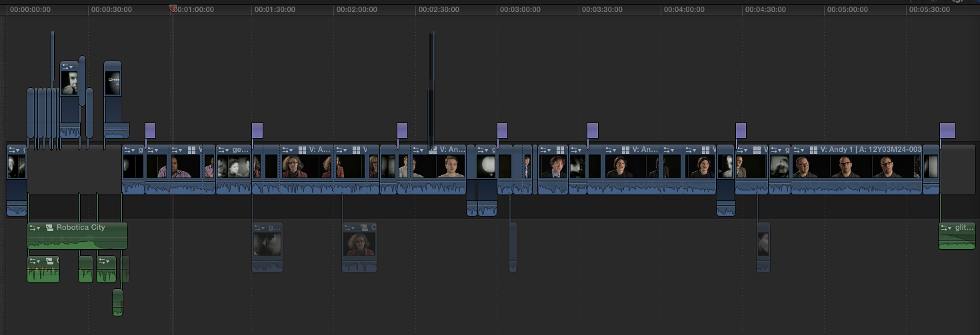980x335 pixels.
Task: Select connected g... clip below the storyline
Action: point(267,247)
